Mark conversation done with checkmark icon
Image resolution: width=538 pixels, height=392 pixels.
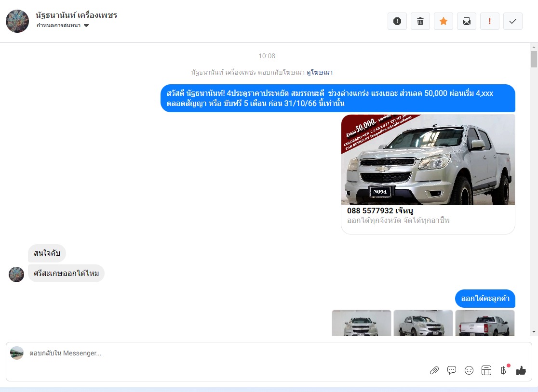tap(512, 21)
